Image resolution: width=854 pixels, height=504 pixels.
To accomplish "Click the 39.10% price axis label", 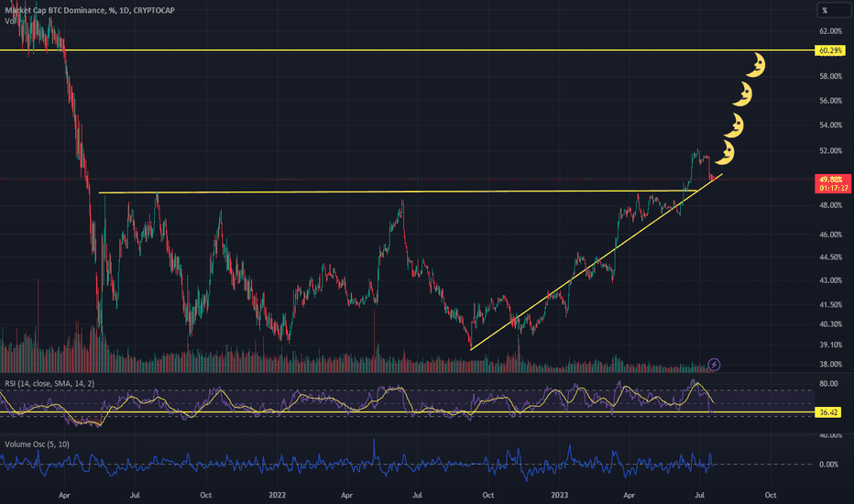I will coord(830,345).
